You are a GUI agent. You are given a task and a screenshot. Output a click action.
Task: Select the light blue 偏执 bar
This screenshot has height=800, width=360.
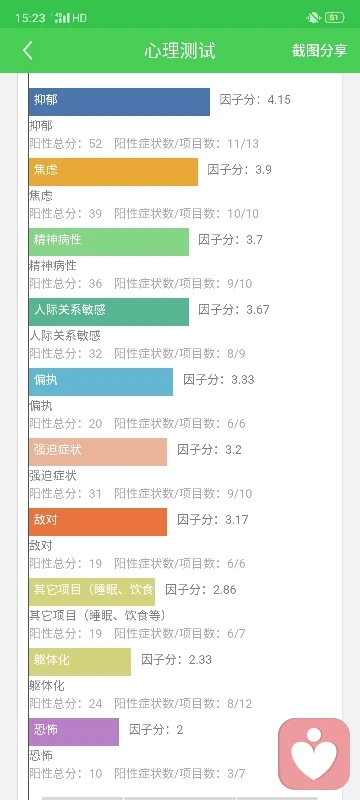click(101, 382)
